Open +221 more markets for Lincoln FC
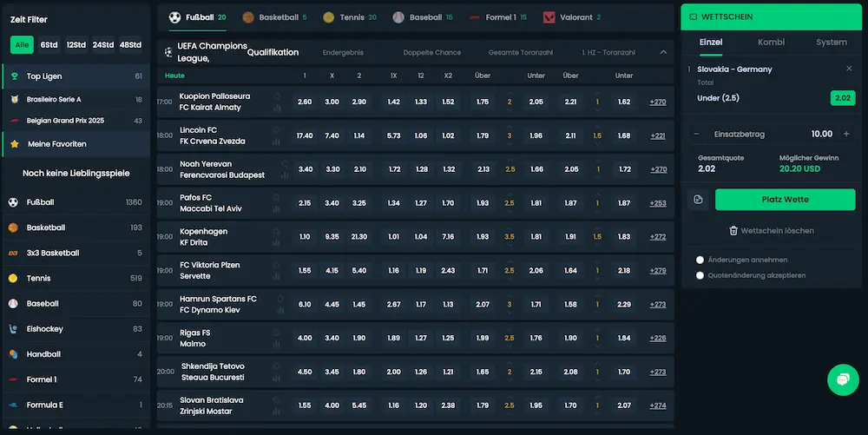The image size is (868, 435). 658,136
